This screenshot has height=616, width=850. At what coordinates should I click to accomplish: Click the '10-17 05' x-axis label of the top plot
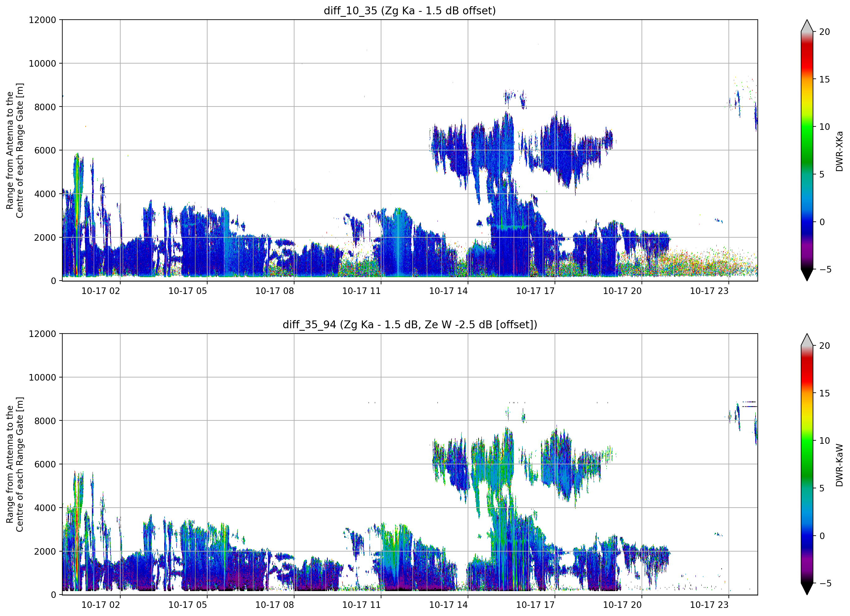(188, 291)
